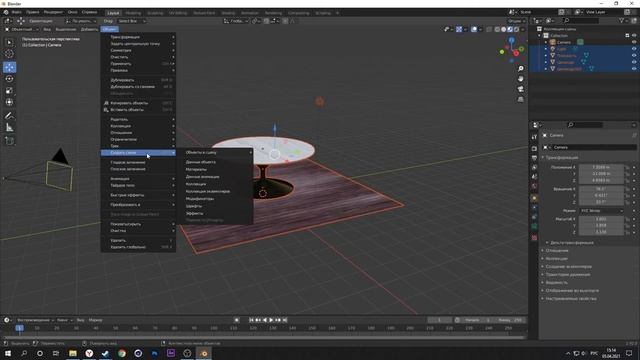Screen dimensions: 640x360
Task: Collapse the Transform panel in properties
Action: 562,158
